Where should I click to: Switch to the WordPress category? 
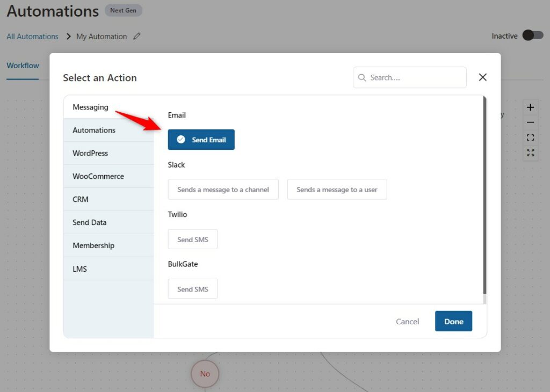click(x=108, y=153)
